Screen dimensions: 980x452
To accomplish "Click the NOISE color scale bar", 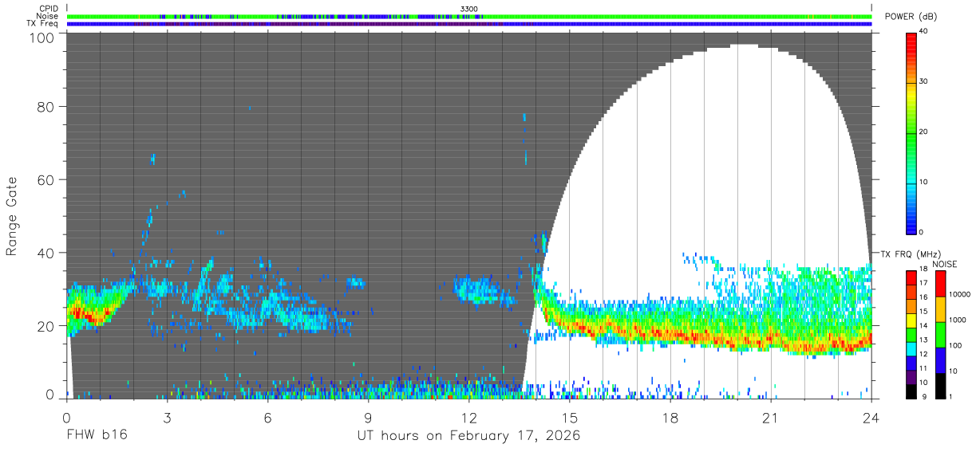I will (x=942, y=333).
